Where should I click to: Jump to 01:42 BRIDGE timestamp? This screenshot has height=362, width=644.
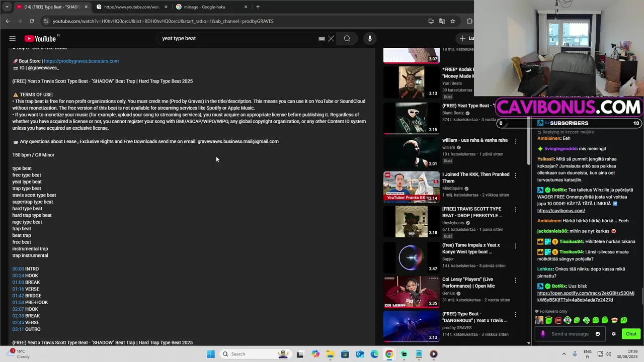point(18,296)
